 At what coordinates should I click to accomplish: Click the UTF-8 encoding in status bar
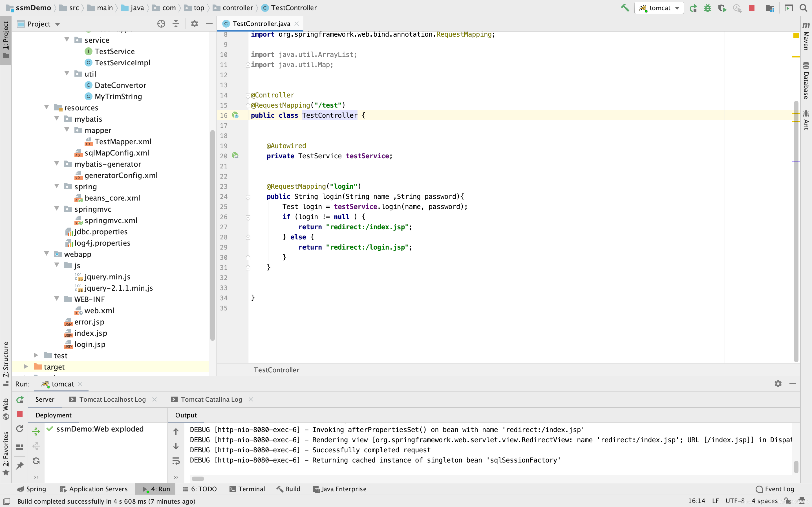[735, 501]
